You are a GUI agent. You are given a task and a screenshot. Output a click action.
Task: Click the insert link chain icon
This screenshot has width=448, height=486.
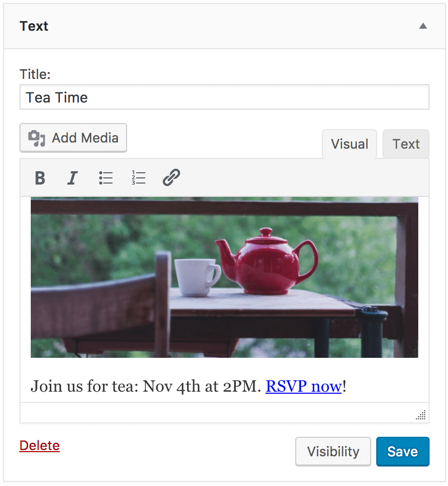pyautogui.click(x=171, y=178)
